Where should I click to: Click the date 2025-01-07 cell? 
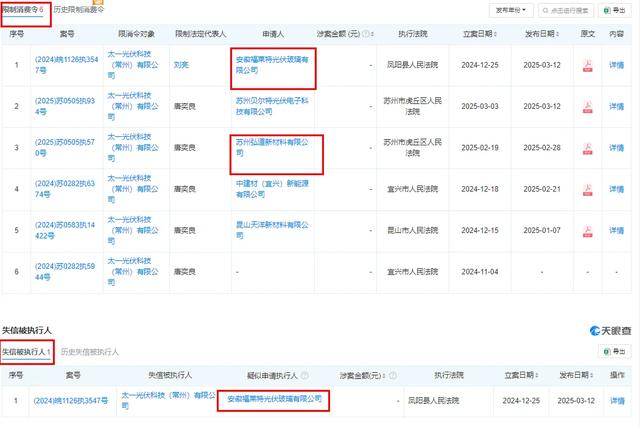tap(542, 231)
